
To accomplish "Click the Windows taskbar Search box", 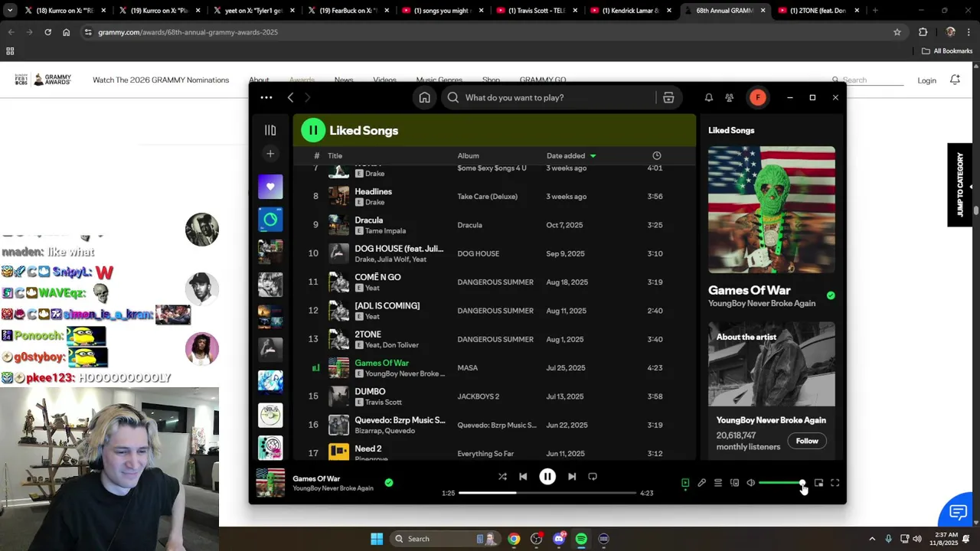I will 446,539.
